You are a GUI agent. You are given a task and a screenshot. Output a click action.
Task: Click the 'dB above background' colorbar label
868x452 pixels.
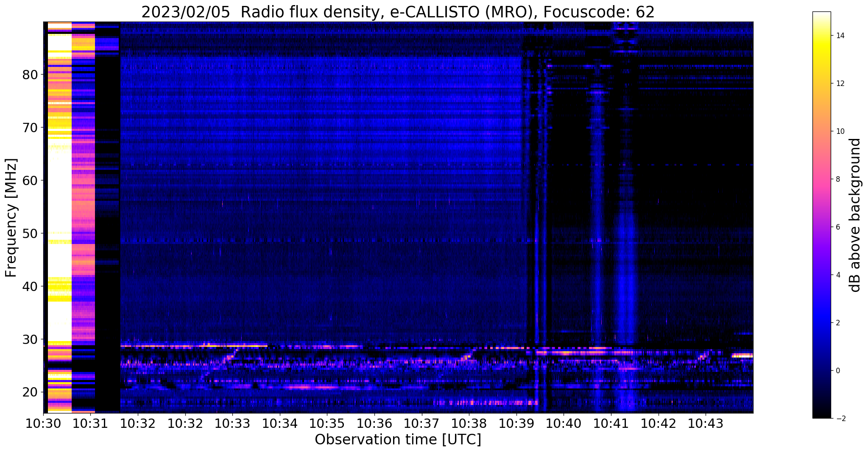point(855,215)
